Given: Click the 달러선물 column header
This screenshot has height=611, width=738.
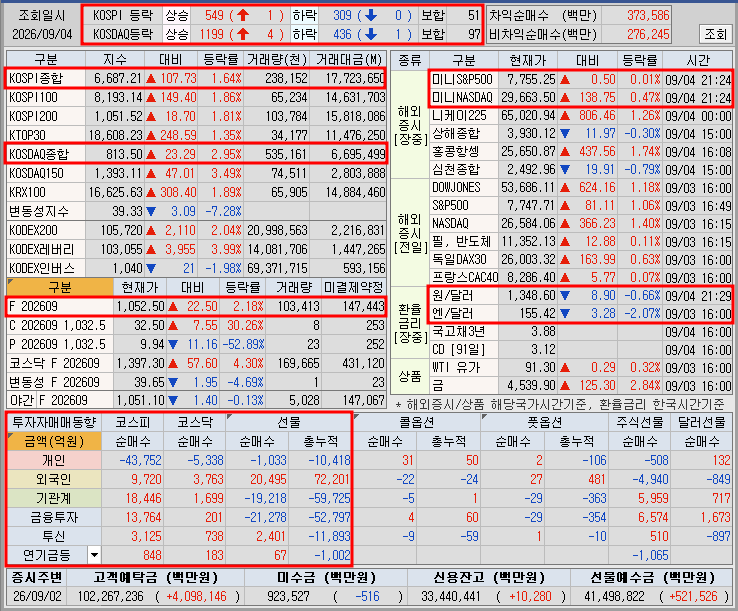Looking at the screenshot, I should tap(701, 422).
